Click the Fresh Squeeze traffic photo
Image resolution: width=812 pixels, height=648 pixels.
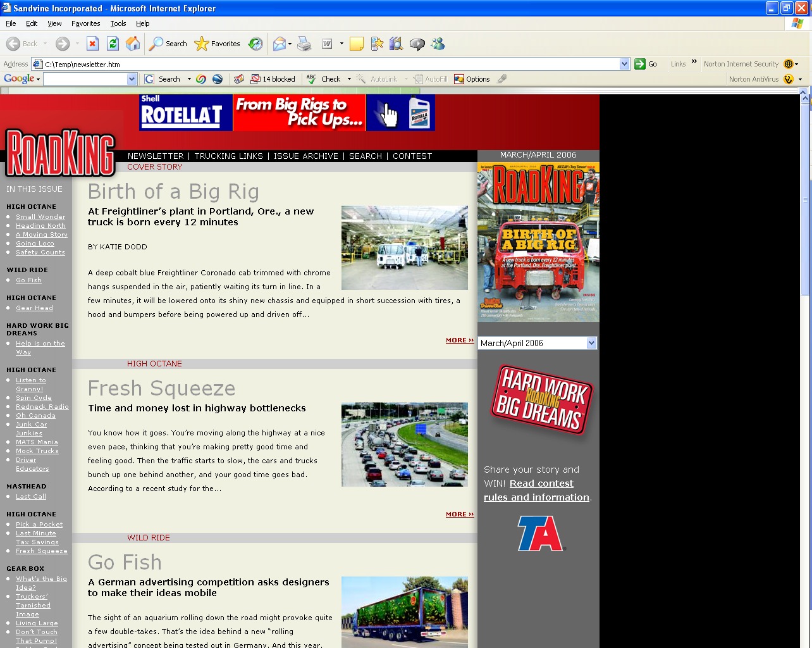405,444
